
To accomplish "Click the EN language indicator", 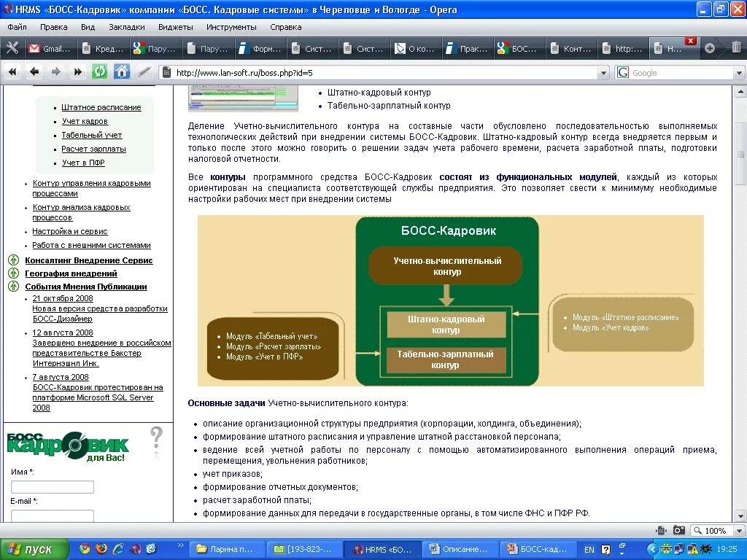I will pos(589,550).
